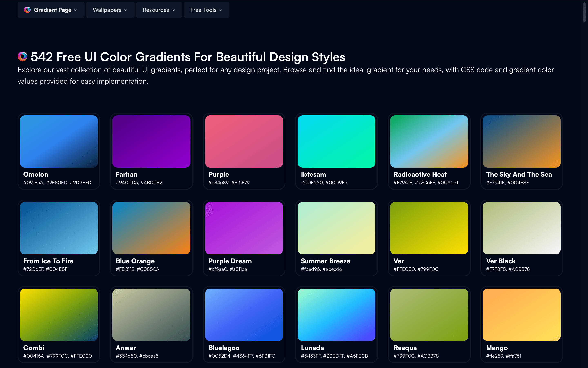The image size is (588, 368).
Task: Click the hex codes #F7941E, #72C6EF, #00A651
Action: (x=426, y=183)
